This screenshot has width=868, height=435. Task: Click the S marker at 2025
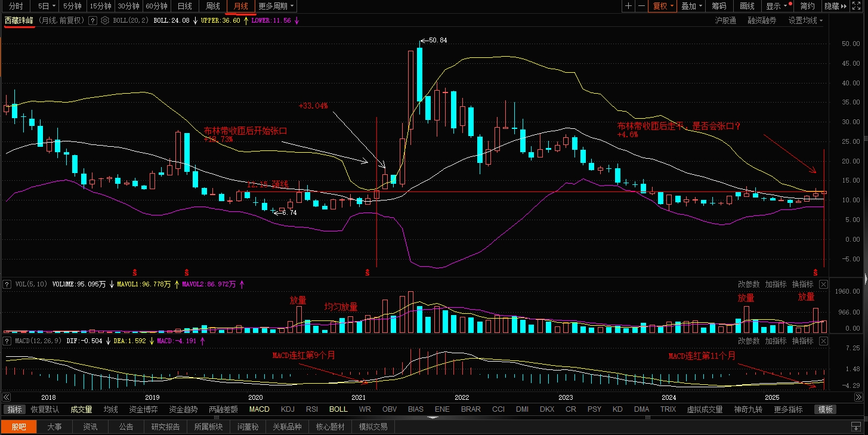click(815, 272)
